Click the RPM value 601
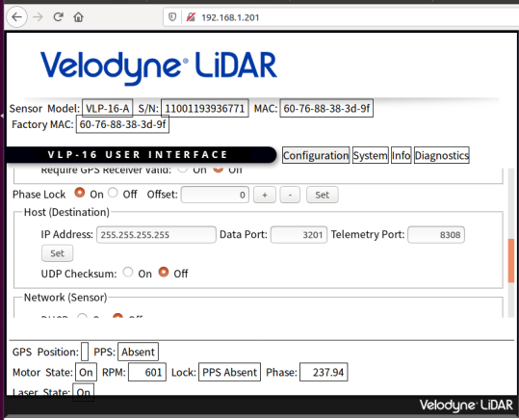The width and height of the screenshot is (519, 420). [147, 372]
